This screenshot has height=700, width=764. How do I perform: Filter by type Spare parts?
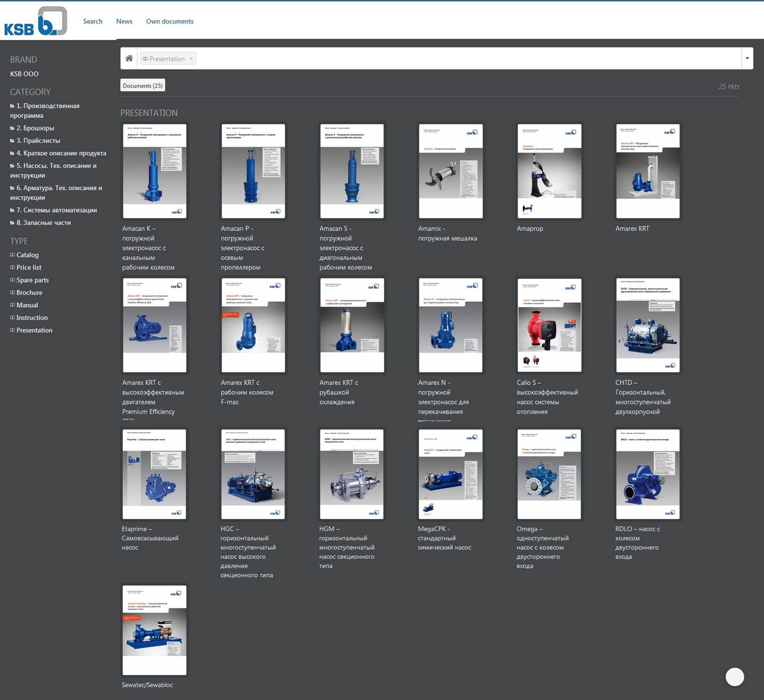(29, 280)
